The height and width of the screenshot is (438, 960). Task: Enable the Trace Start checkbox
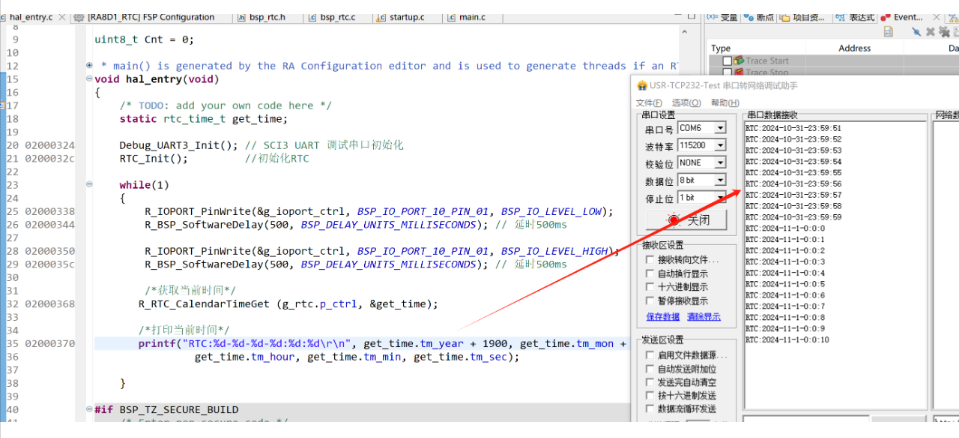point(727,61)
